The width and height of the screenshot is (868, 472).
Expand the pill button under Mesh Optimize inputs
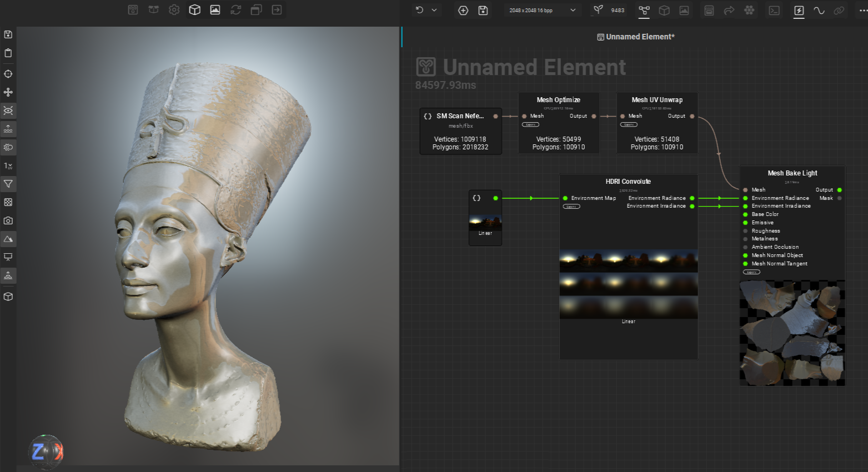(x=530, y=124)
